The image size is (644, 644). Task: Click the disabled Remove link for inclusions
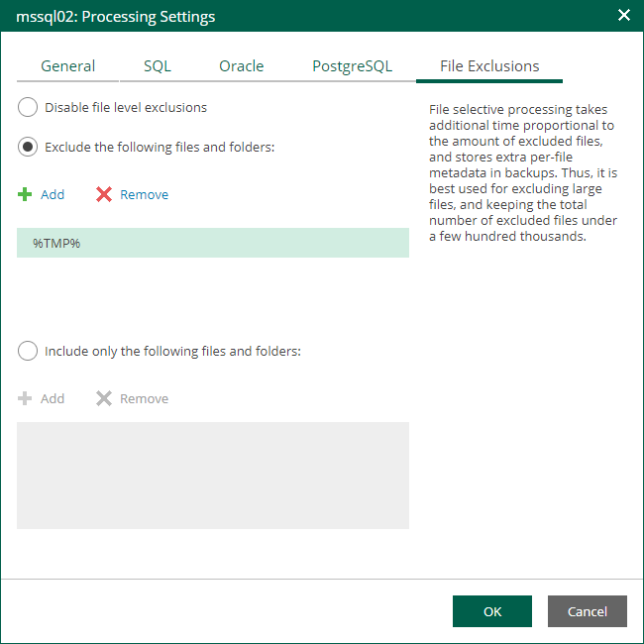pos(145,399)
